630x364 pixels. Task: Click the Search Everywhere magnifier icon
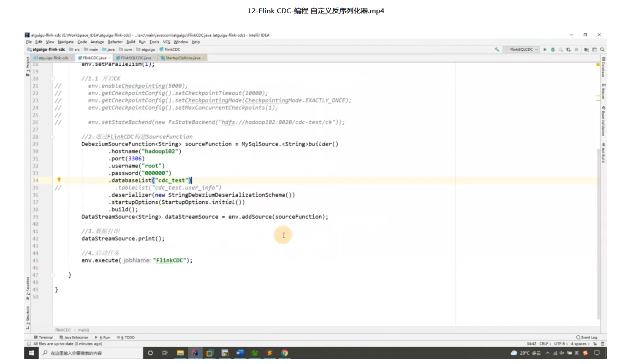tap(603, 49)
